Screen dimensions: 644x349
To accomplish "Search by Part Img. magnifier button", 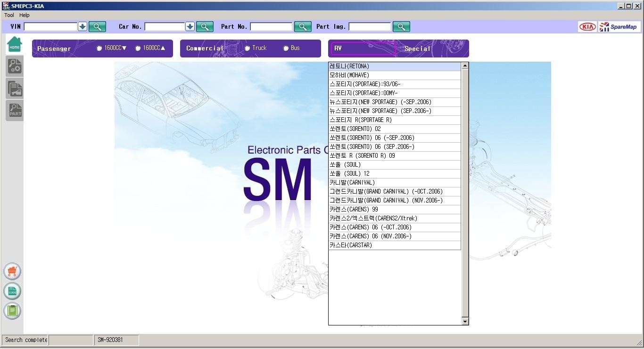I will (x=401, y=27).
